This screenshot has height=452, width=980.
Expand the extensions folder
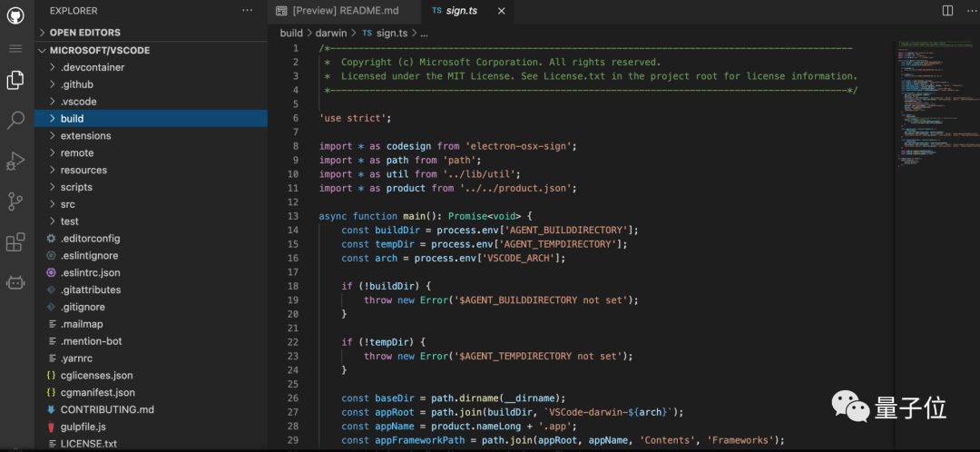pos(151,135)
